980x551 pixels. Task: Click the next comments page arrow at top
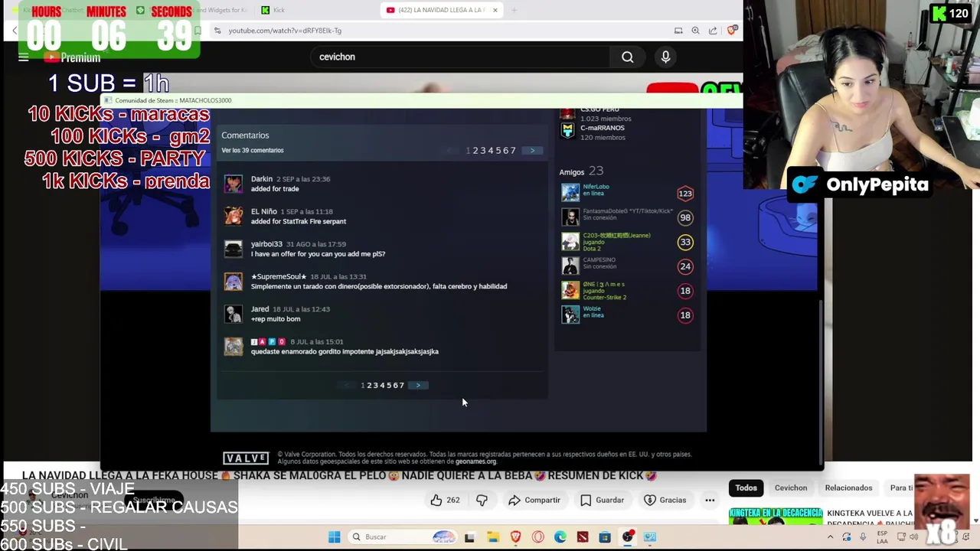(532, 150)
